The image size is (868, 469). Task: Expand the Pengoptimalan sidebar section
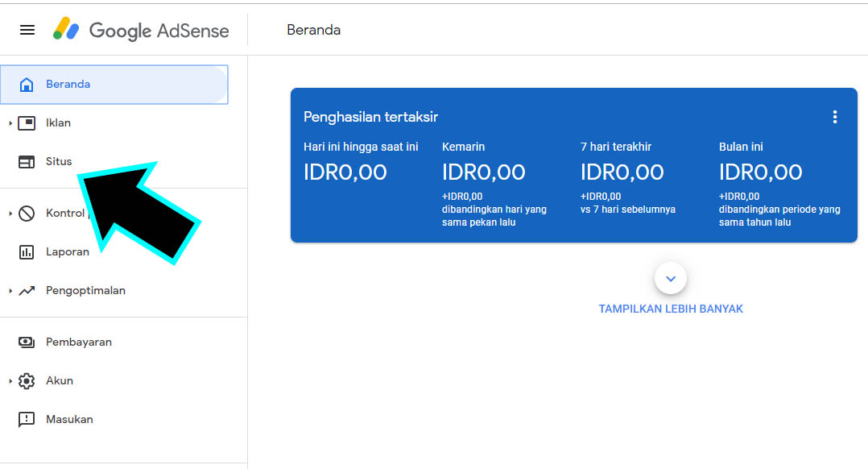coord(11,290)
